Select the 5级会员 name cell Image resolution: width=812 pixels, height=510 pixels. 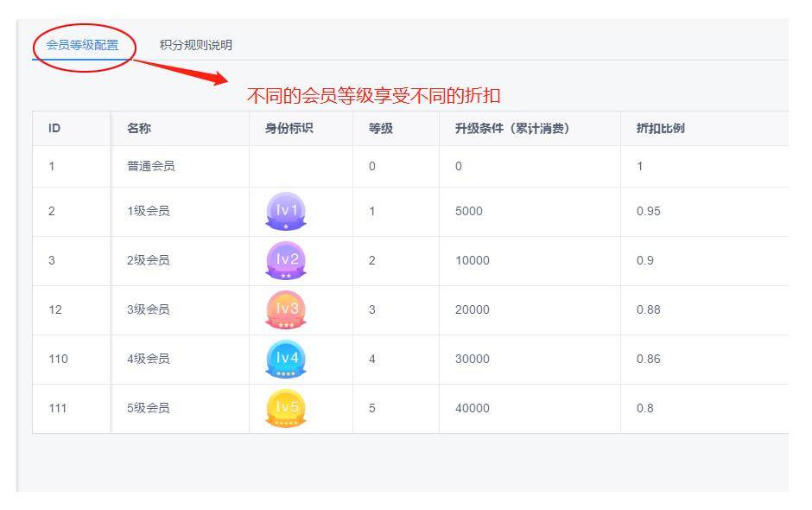[x=148, y=408]
